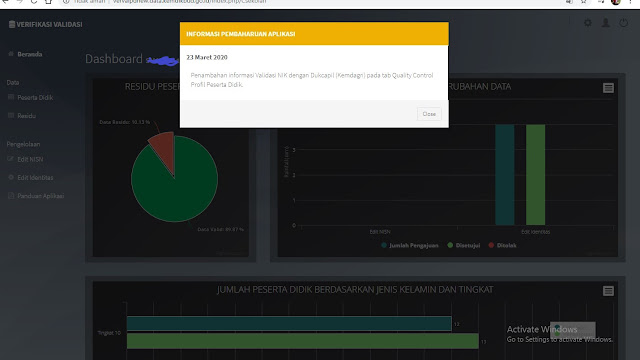Open settings gear icon in top header

coord(588,23)
